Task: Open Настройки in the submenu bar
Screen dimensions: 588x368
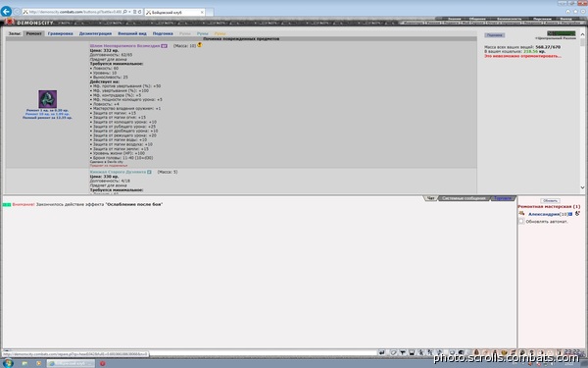Action: pyautogui.click(x=570, y=23)
